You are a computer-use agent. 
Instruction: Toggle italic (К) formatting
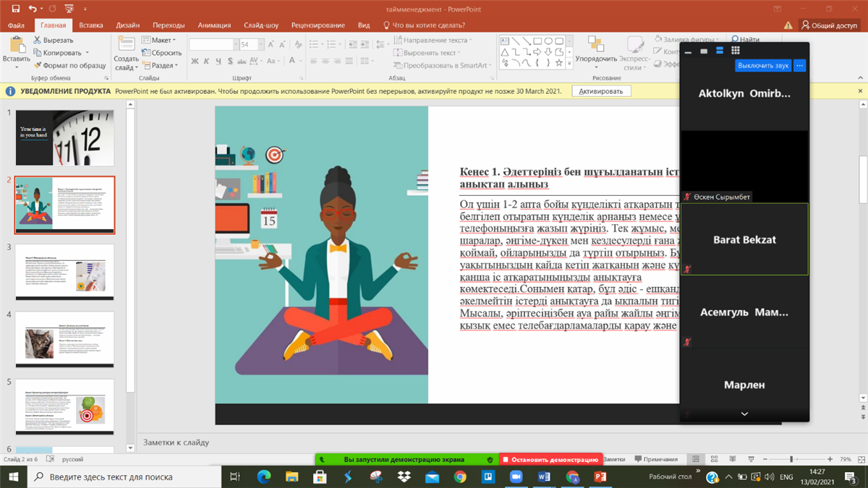(x=207, y=61)
